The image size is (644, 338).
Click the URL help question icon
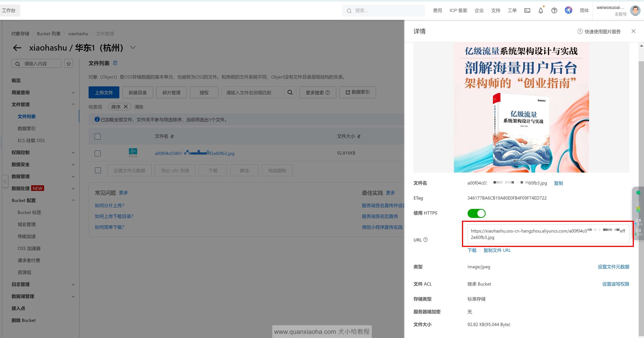(x=425, y=240)
